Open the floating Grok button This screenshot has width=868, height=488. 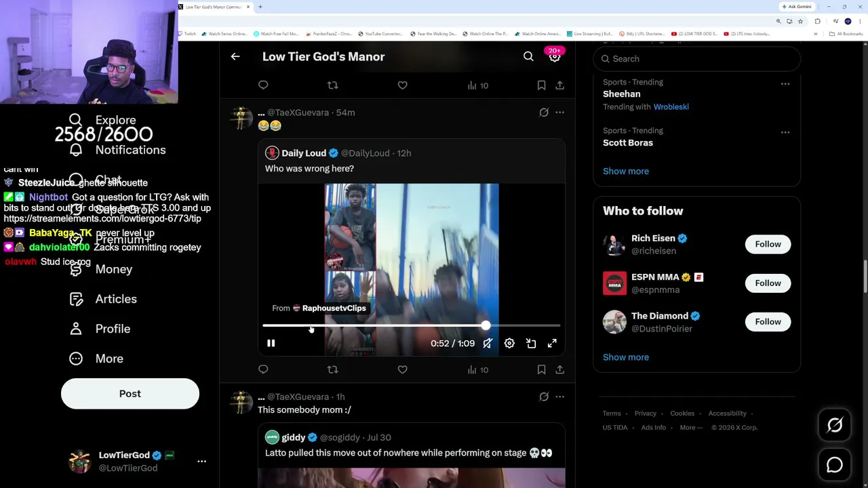point(835,425)
